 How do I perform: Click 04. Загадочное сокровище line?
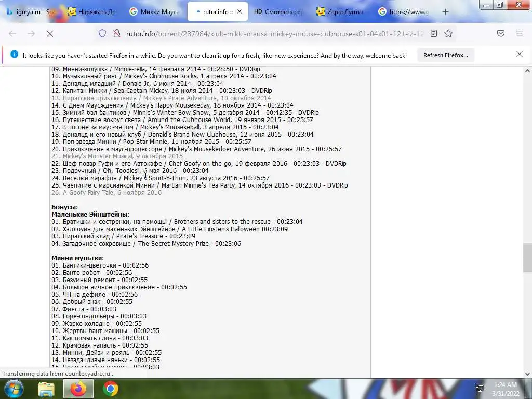(x=146, y=244)
